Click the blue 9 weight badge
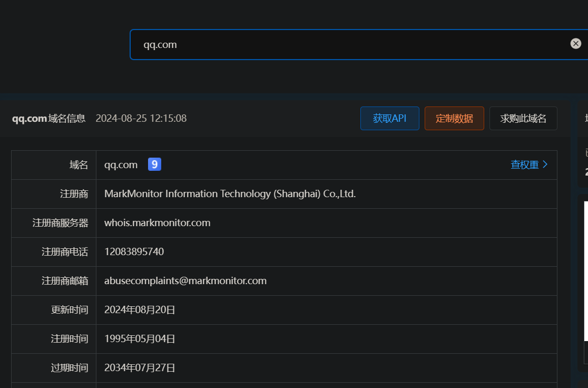 (x=154, y=164)
